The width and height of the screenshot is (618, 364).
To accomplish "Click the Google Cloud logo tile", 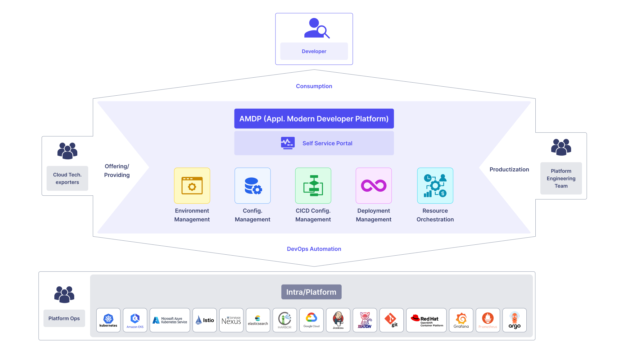I will pos(311,320).
